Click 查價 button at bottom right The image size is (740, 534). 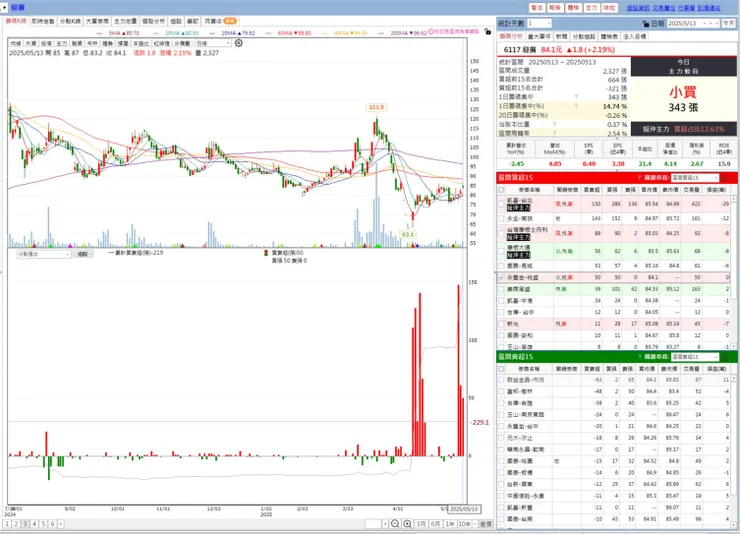coord(486,524)
